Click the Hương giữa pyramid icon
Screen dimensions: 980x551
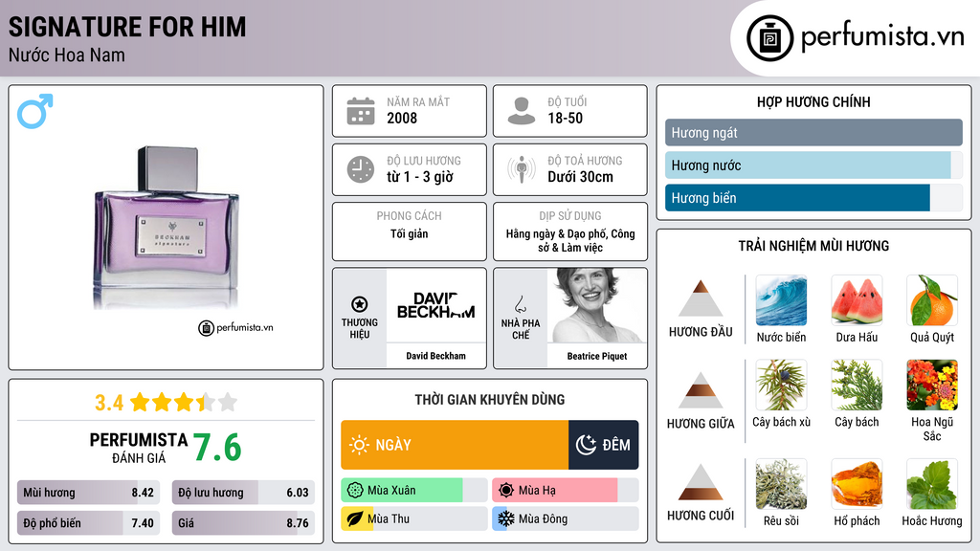[x=701, y=390]
